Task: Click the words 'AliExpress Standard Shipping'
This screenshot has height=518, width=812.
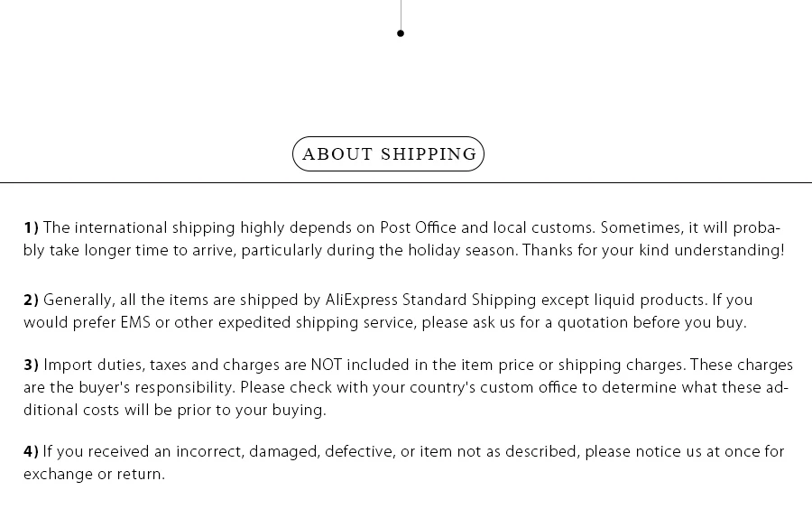Action: click(430, 301)
